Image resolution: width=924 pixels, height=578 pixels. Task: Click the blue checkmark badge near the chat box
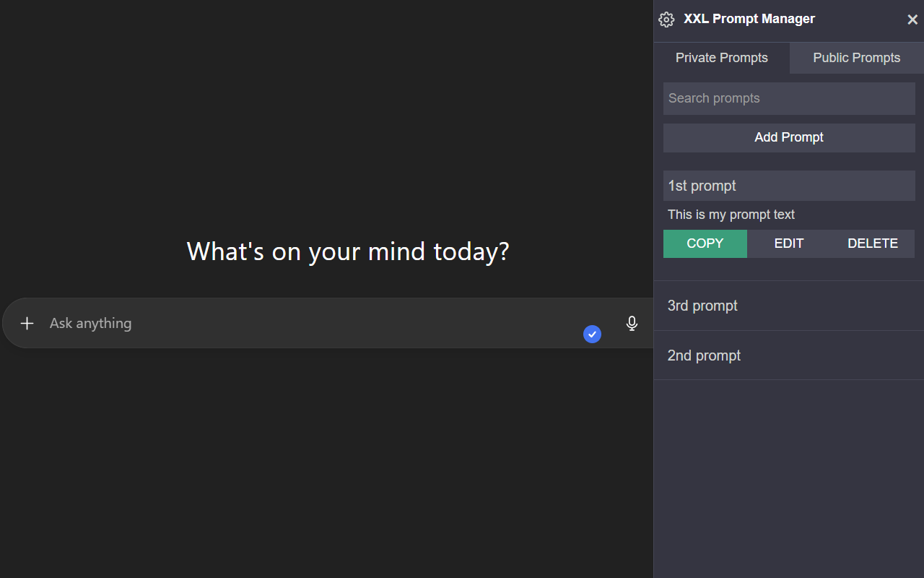click(592, 334)
